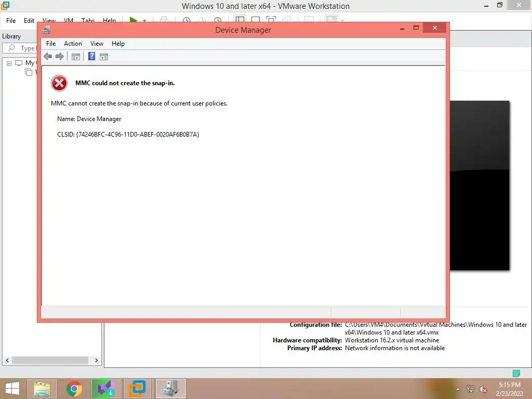Minimize the Device Manager window
The width and height of the screenshot is (532, 399).
[x=402, y=29]
